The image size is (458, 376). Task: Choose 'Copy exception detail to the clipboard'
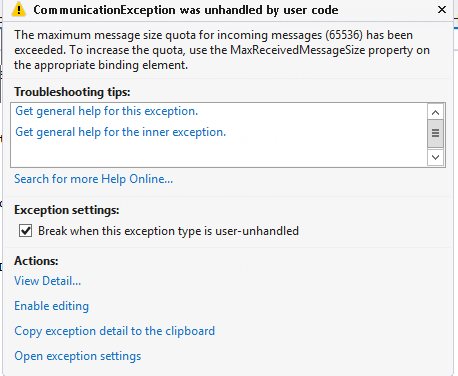(115, 331)
